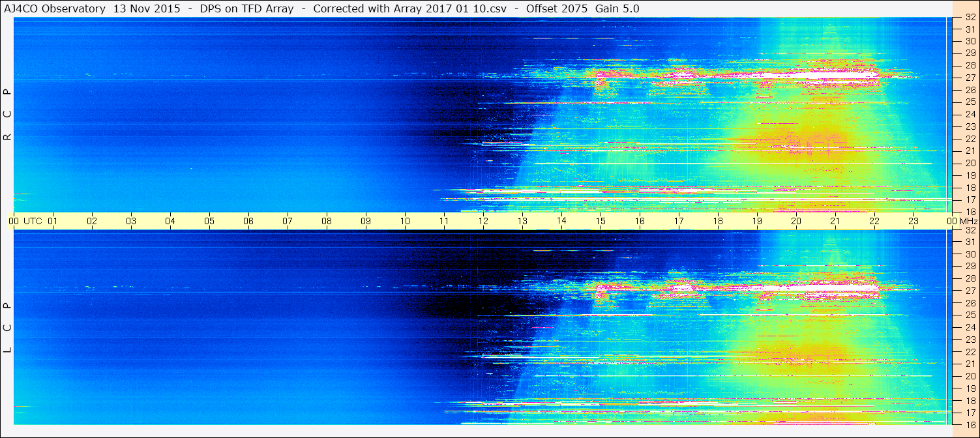Click the Offset 2075 text in header

click(x=567, y=8)
